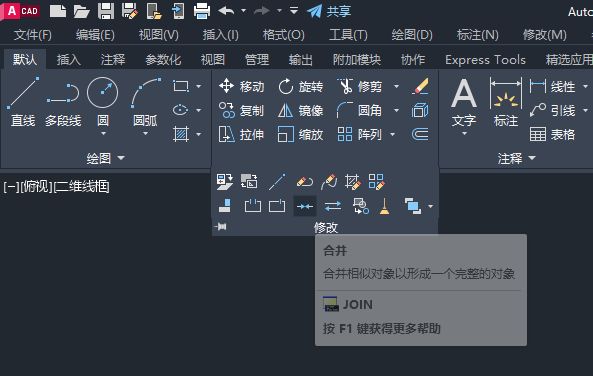The image size is (593, 376).
Task: Expand the Draw (绘图) panel
Action: [x=106, y=158]
